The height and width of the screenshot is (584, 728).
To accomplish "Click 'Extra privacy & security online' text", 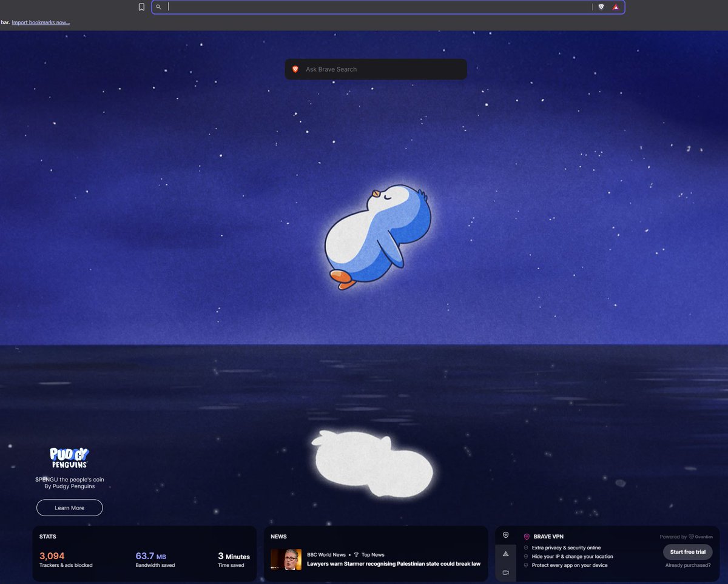I will pos(566,548).
